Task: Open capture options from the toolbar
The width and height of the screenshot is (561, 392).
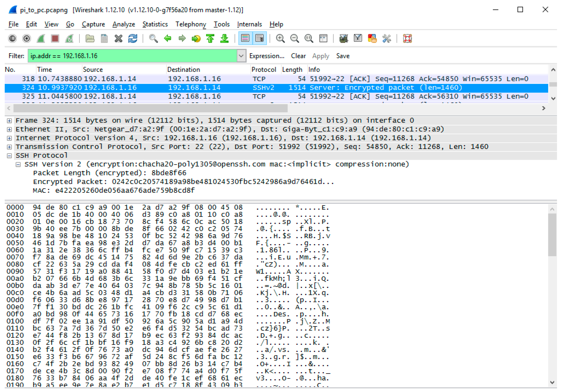Action: [x=26, y=39]
